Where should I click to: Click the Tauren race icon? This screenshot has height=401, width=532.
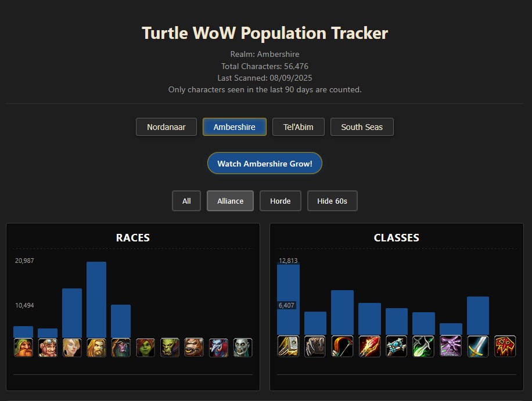point(194,348)
